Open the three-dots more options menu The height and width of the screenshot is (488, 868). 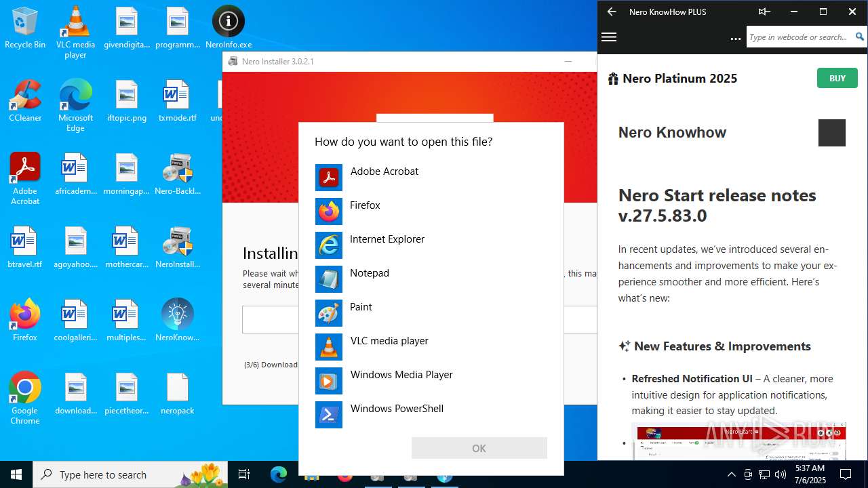735,39
